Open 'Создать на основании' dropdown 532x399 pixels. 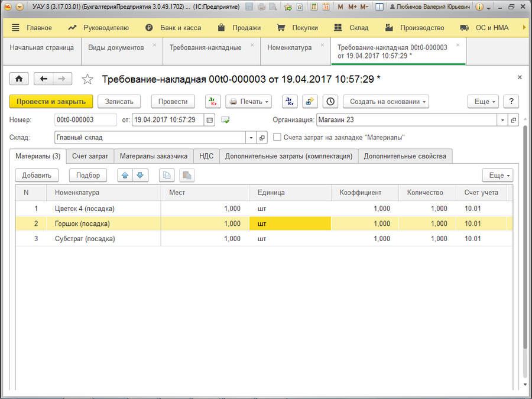[385, 102]
